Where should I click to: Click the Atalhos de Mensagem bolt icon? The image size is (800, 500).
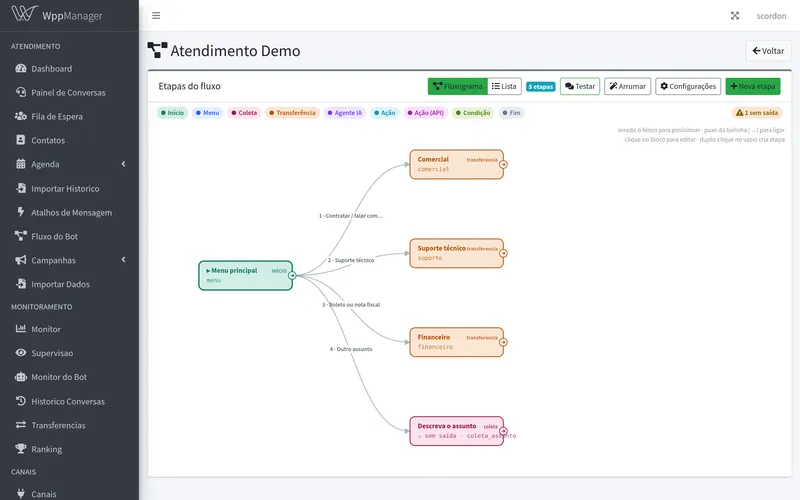20,212
